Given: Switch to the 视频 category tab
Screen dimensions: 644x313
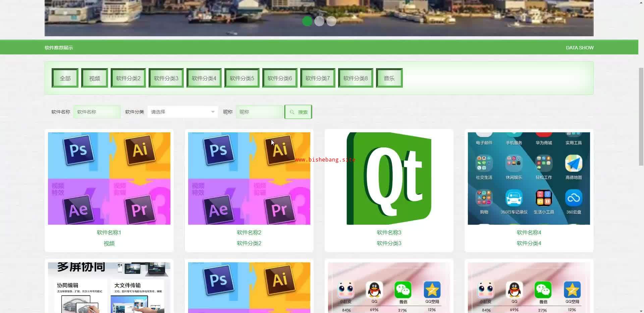Looking at the screenshot, I should pos(95,78).
